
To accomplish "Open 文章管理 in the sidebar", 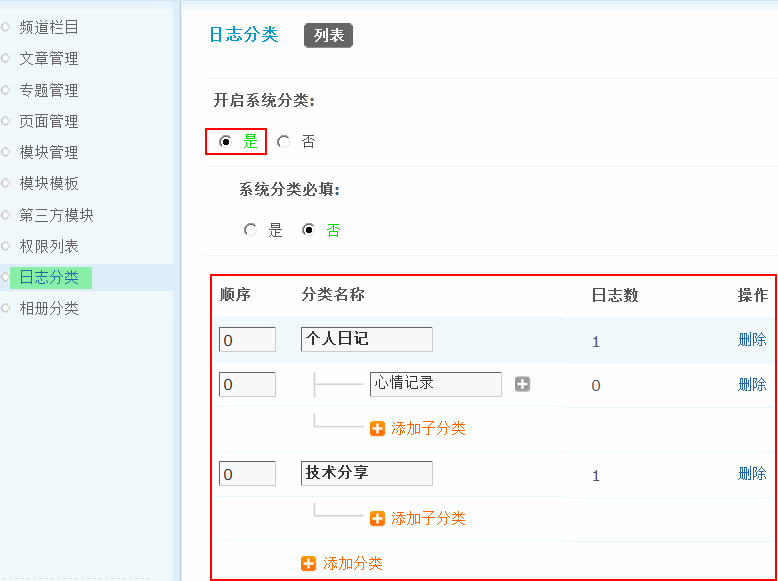I will point(49,59).
